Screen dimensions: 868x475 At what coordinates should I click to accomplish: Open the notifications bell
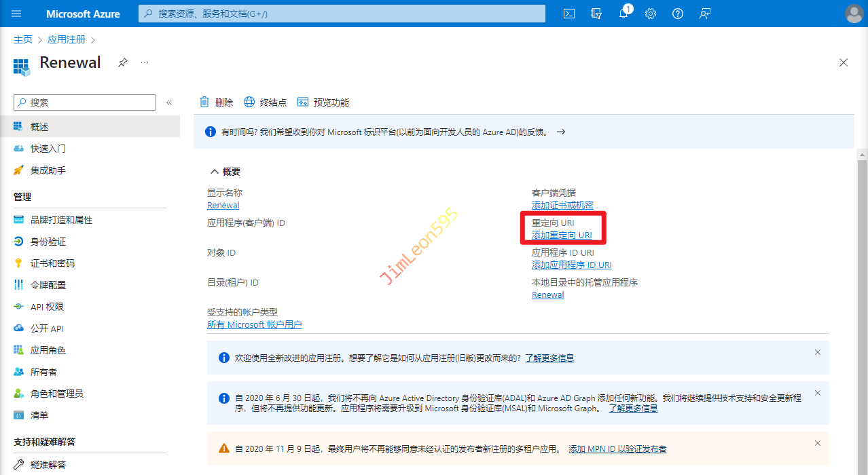pyautogui.click(x=623, y=14)
